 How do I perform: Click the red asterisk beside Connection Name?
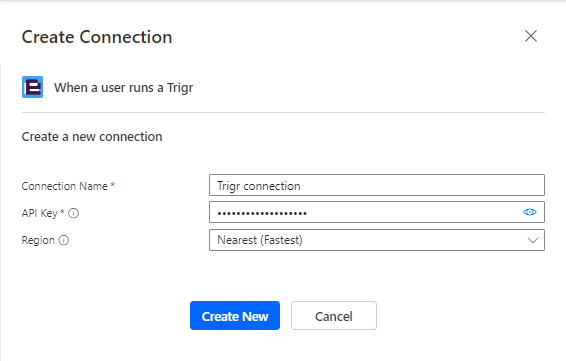point(113,184)
